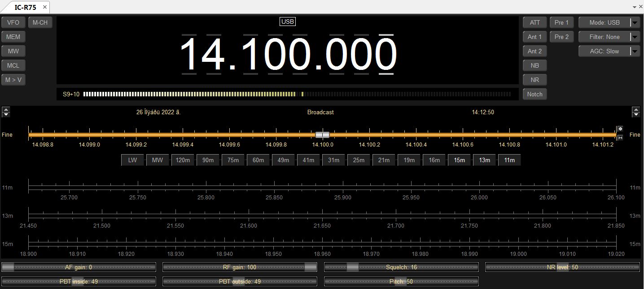Select the 31m band
This screenshot has width=644, height=289.
tap(333, 160)
